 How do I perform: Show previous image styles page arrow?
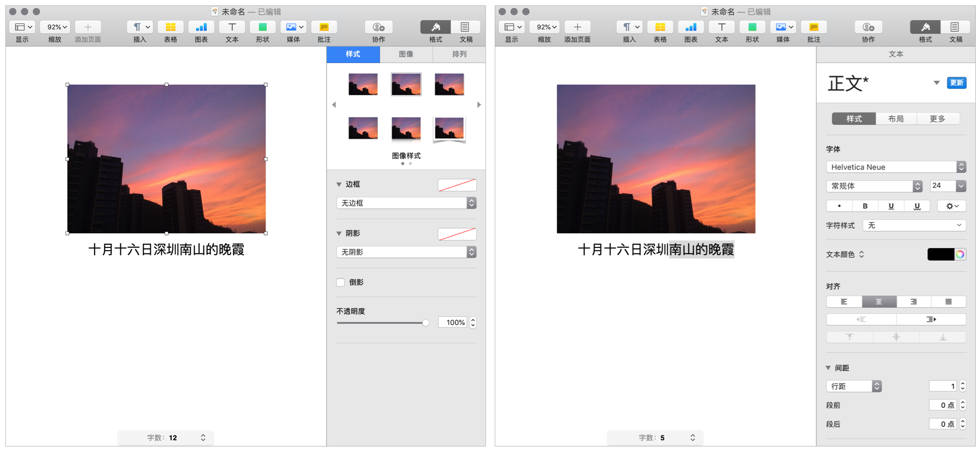tap(334, 105)
